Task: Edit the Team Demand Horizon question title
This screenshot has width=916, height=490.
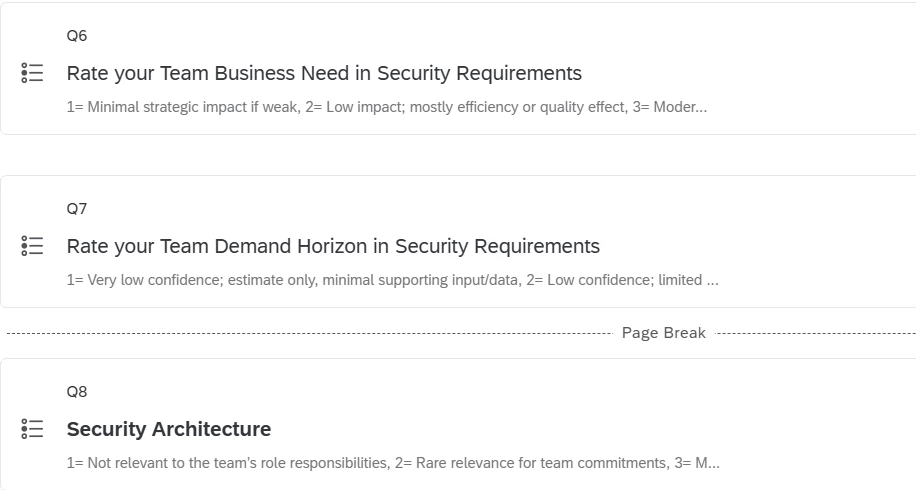Action: tap(333, 246)
